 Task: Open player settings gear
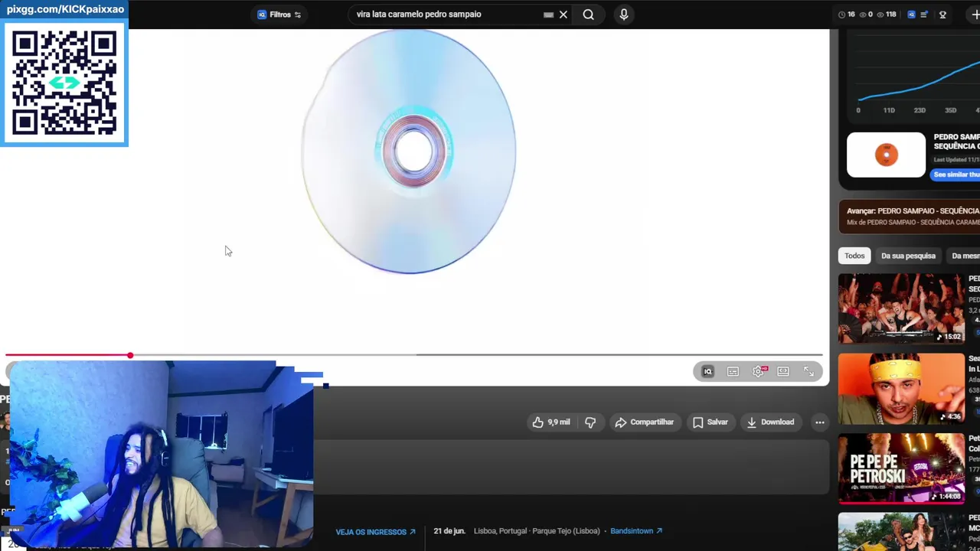758,371
